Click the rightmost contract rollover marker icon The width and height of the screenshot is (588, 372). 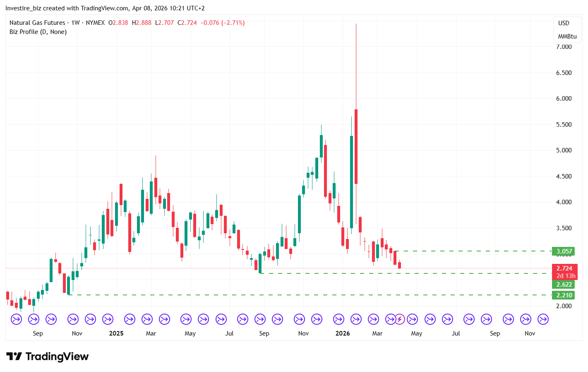543,319
